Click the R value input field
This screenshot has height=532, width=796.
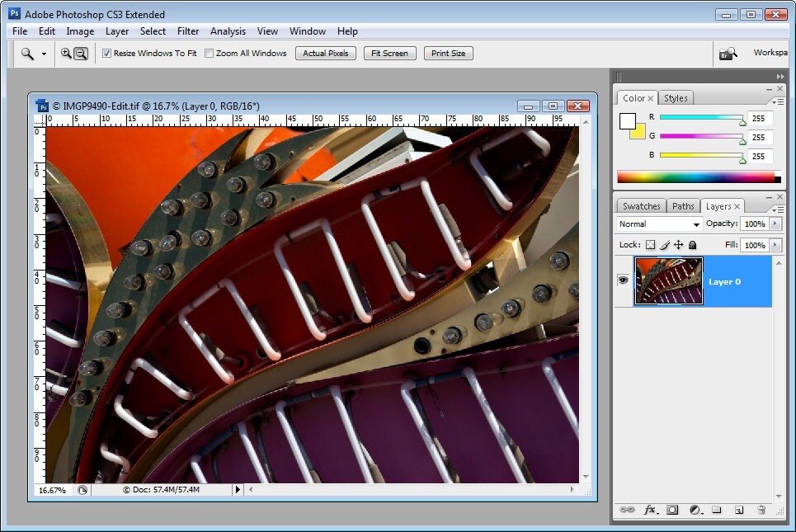760,118
